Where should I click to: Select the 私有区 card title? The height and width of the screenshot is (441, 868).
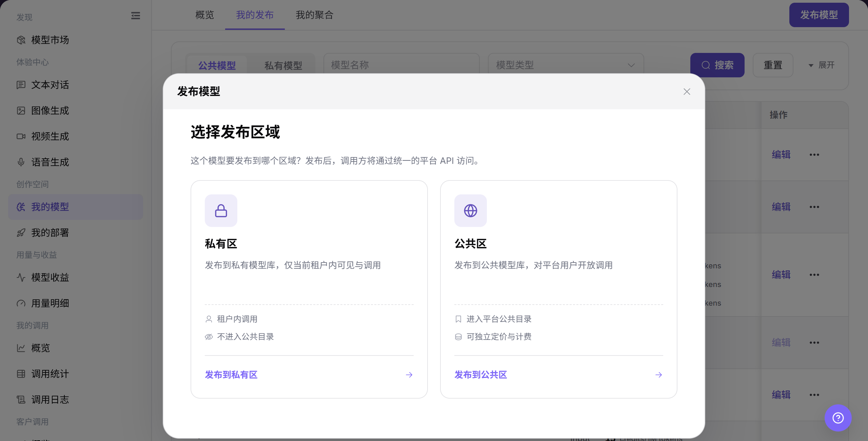pos(221,244)
